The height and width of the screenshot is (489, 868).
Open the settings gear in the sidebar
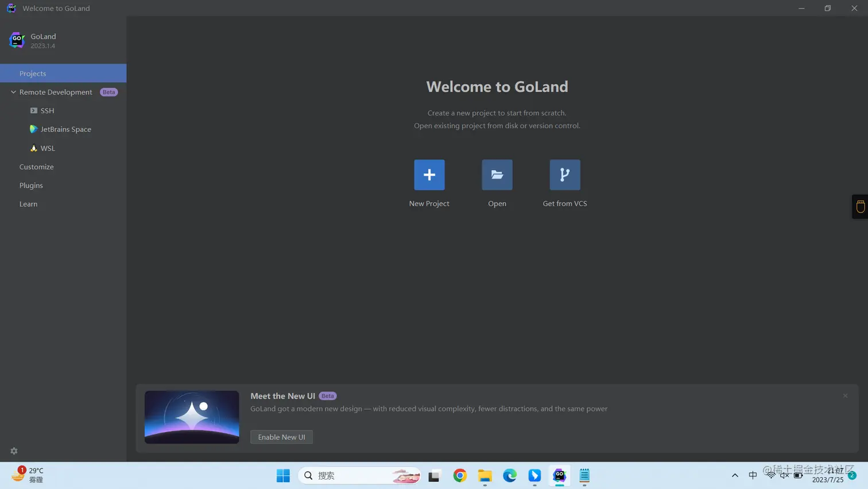pos(14,451)
